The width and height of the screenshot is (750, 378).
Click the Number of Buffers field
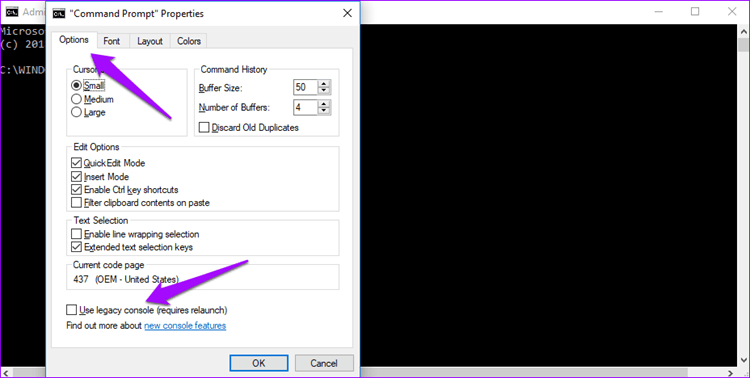click(x=305, y=107)
